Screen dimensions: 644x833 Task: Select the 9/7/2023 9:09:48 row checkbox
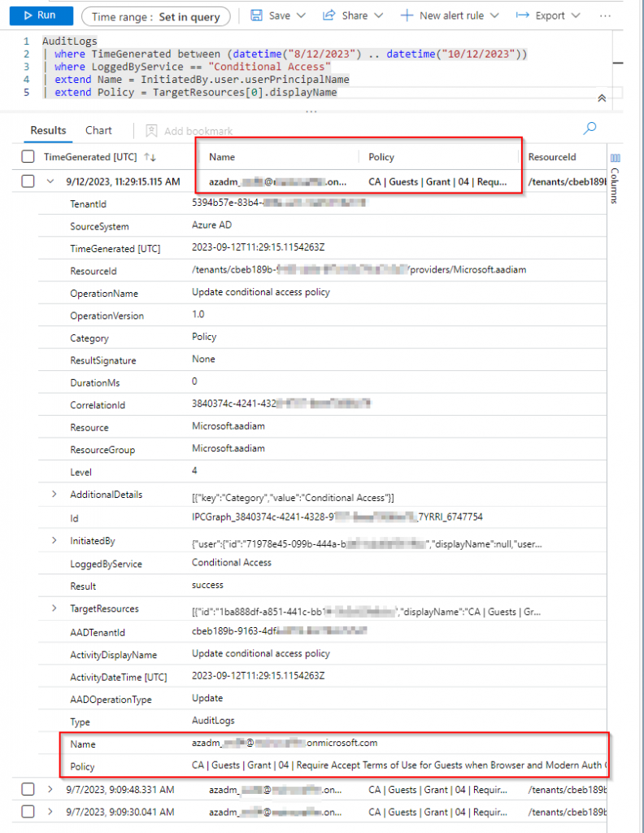click(28, 788)
